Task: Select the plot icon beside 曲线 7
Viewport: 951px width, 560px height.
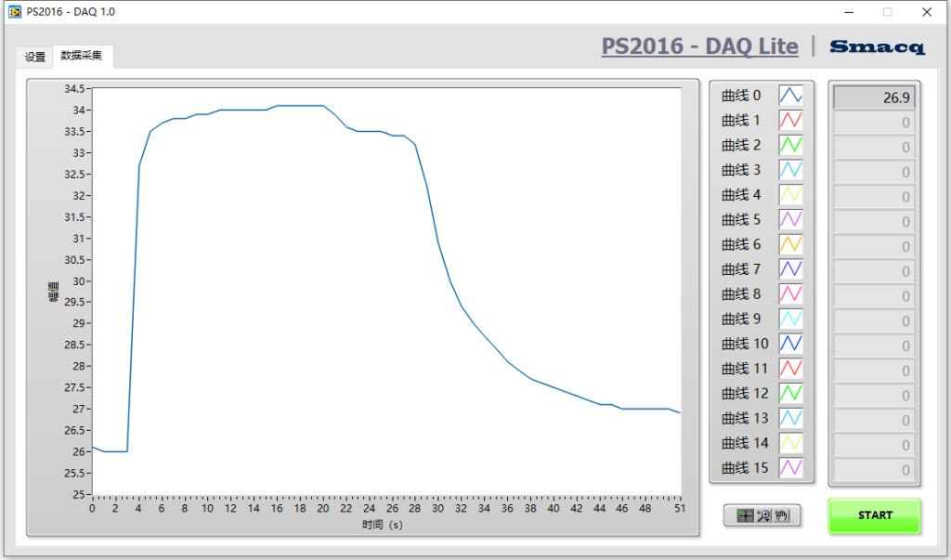Action: (791, 269)
